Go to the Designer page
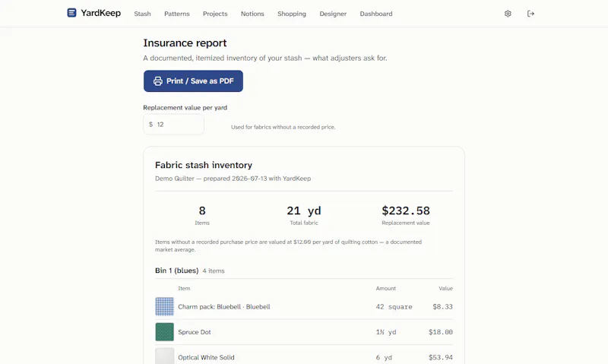The height and width of the screenshot is (364, 608). pyautogui.click(x=333, y=14)
